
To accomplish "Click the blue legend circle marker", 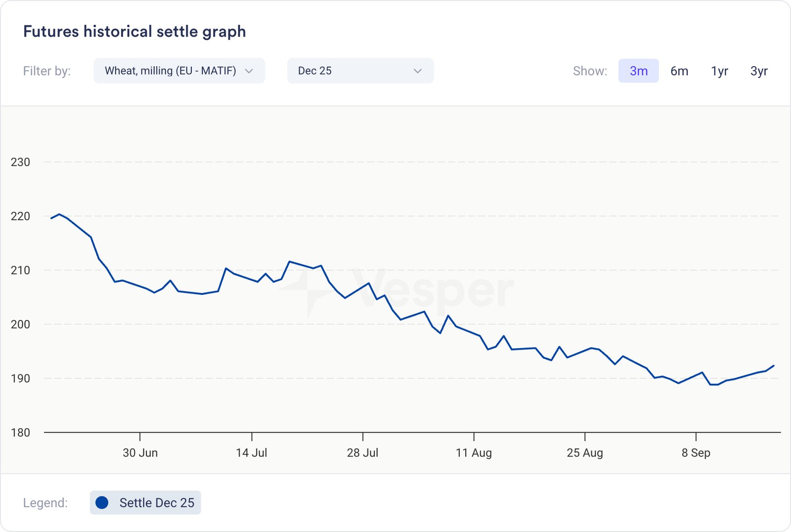I will coord(102,502).
